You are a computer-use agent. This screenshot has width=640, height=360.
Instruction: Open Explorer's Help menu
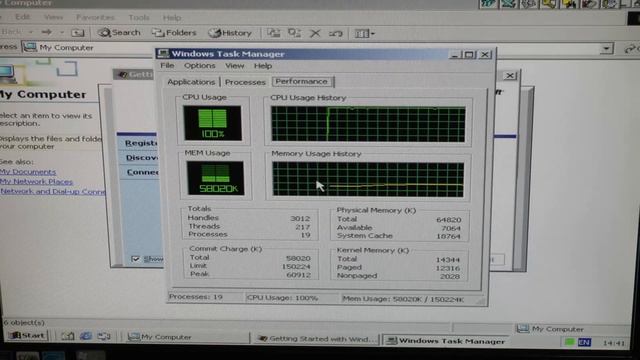pyautogui.click(x=172, y=18)
